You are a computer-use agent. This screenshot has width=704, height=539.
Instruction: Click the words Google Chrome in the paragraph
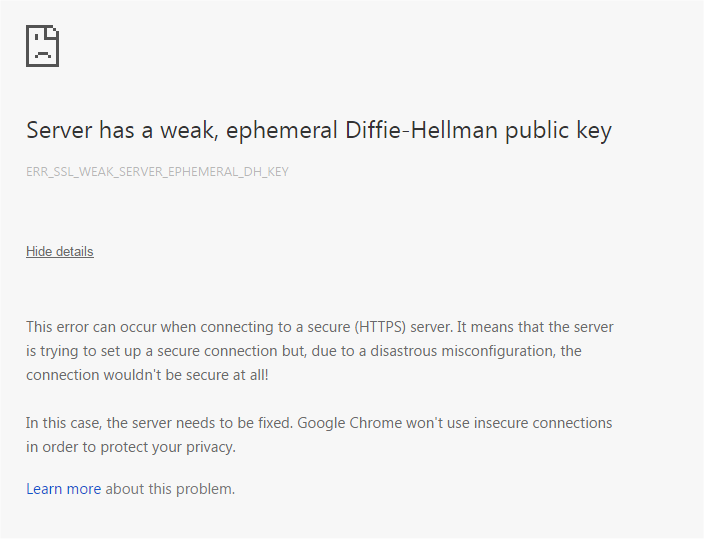click(x=350, y=423)
